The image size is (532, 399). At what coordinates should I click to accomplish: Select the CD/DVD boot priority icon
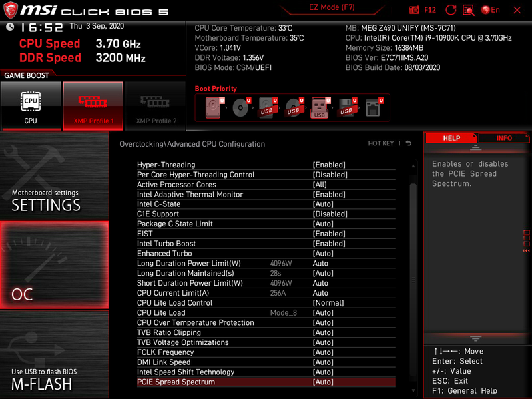[x=242, y=108]
